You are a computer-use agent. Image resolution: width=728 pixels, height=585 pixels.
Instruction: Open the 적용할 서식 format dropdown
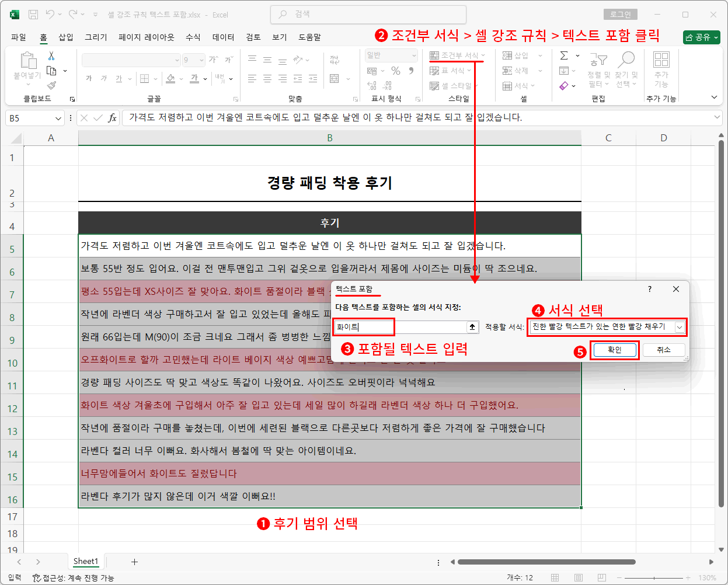(680, 327)
